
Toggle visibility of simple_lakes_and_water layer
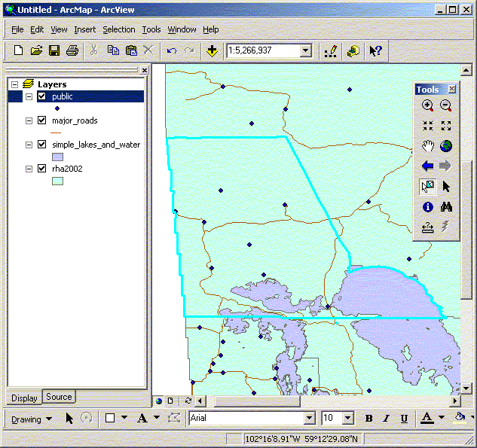click(x=41, y=145)
